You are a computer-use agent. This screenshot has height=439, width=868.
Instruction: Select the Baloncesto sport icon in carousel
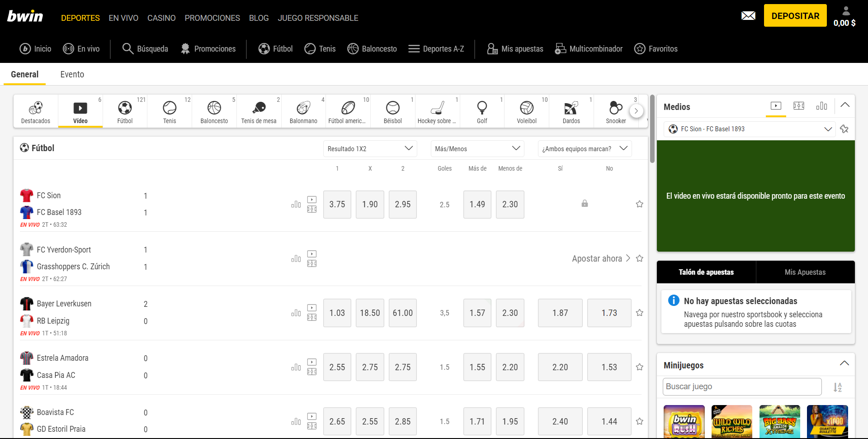(214, 111)
